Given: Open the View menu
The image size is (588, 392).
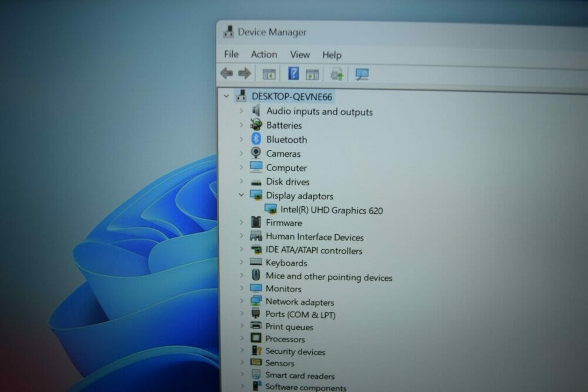Looking at the screenshot, I should tap(300, 55).
